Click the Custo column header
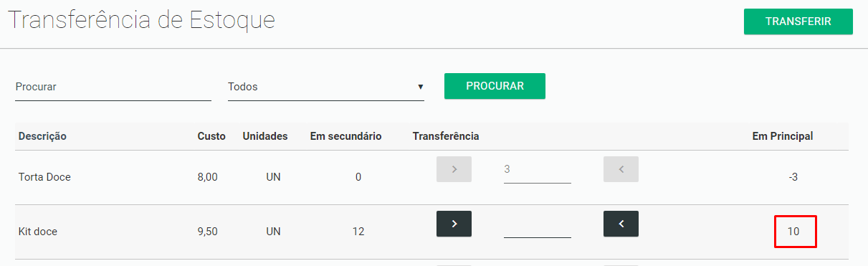The width and height of the screenshot is (868, 266). point(211,136)
